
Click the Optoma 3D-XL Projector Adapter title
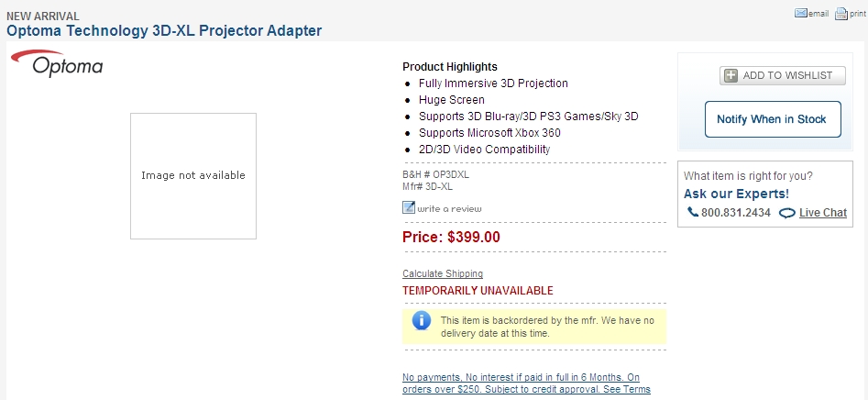point(164,30)
